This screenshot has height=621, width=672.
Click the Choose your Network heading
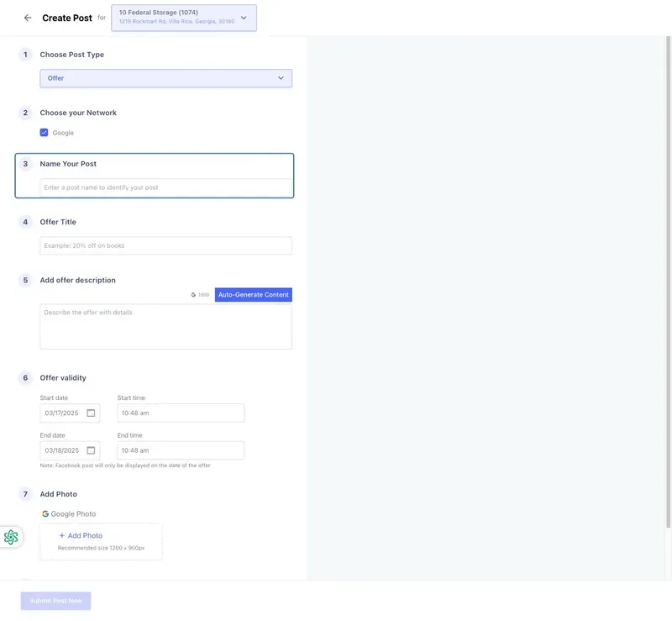(78, 113)
